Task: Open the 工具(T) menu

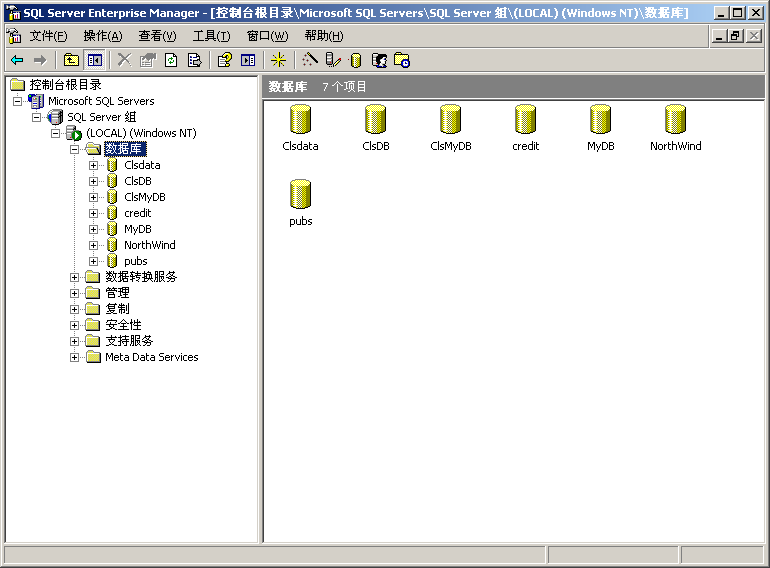Action: [x=211, y=36]
